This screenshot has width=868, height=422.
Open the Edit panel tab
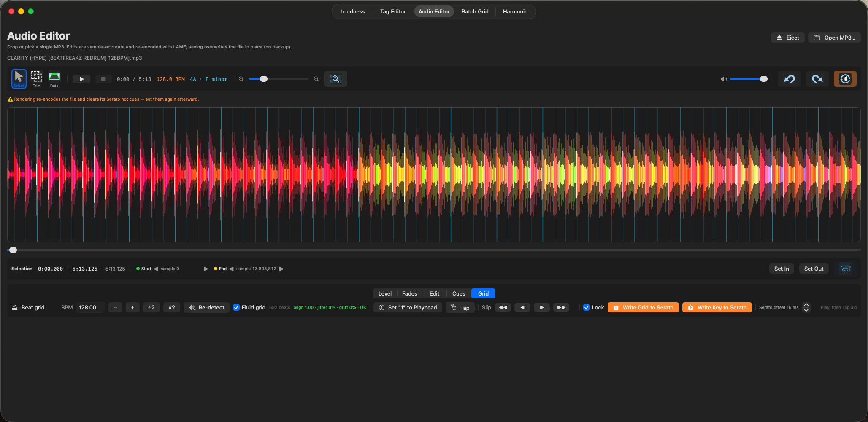tap(434, 293)
